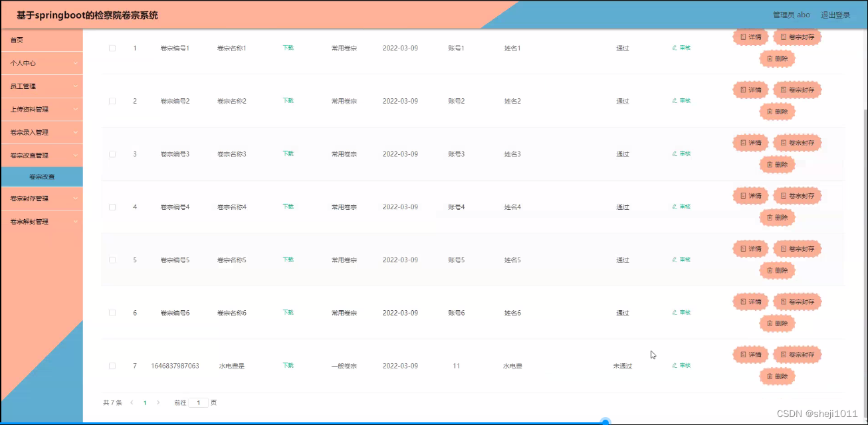Viewport: 868px width, 425px height.
Task: Select the 卷宗改查 submenu item
Action: tap(41, 177)
